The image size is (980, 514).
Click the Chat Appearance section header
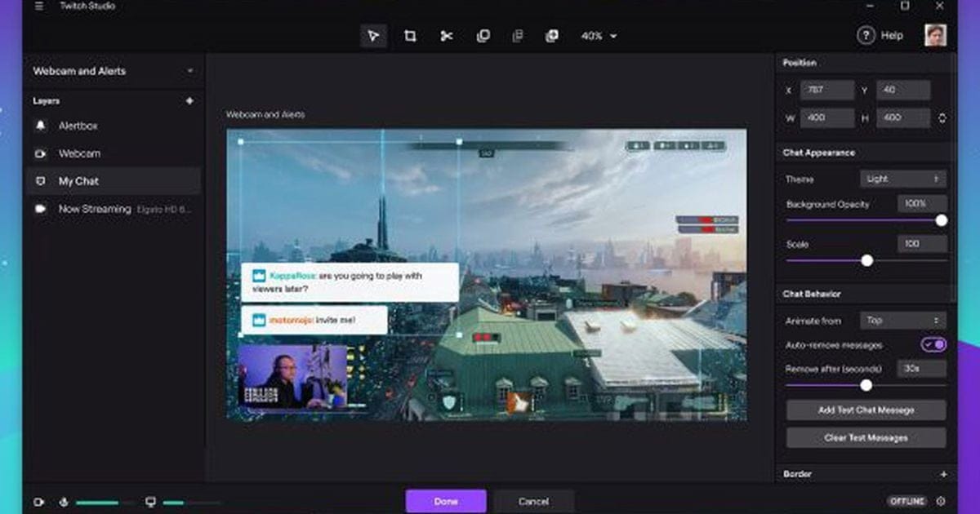pos(818,153)
